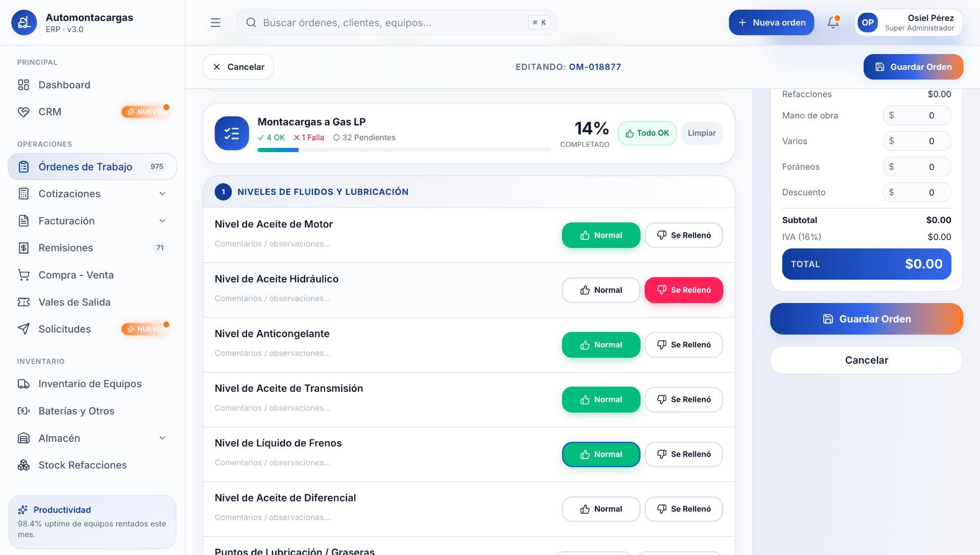980x555 pixels.
Task: Expand the Facturación submenu chevron
Action: coord(162,221)
